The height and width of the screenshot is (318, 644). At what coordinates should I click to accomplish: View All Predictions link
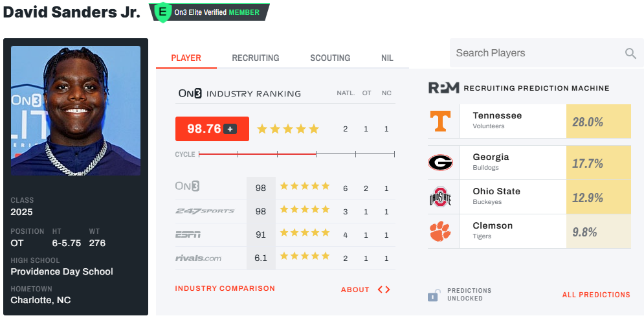tap(596, 295)
